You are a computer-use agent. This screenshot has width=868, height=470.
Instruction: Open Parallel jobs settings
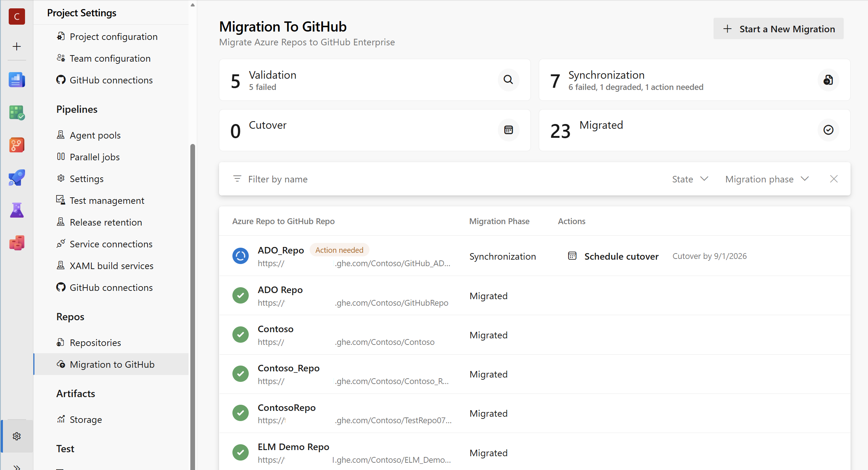(x=111, y=157)
